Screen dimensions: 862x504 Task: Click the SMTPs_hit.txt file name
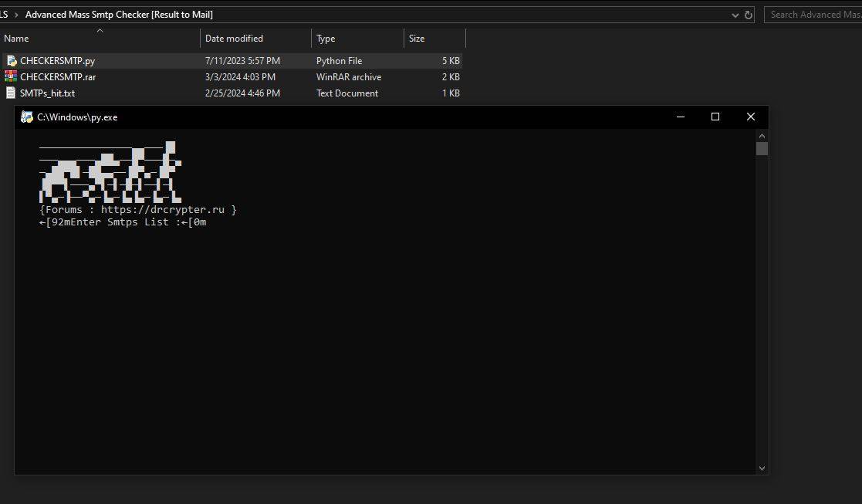pos(47,93)
